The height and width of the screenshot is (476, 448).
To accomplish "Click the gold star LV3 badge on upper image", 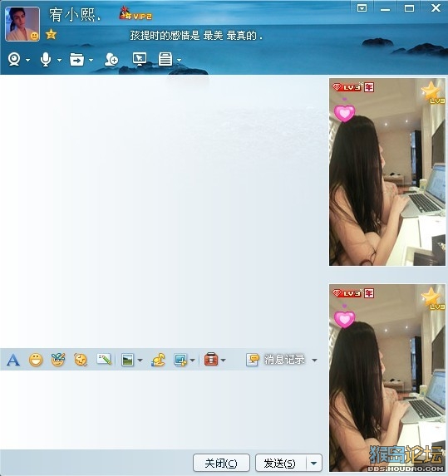I will (433, 92).
